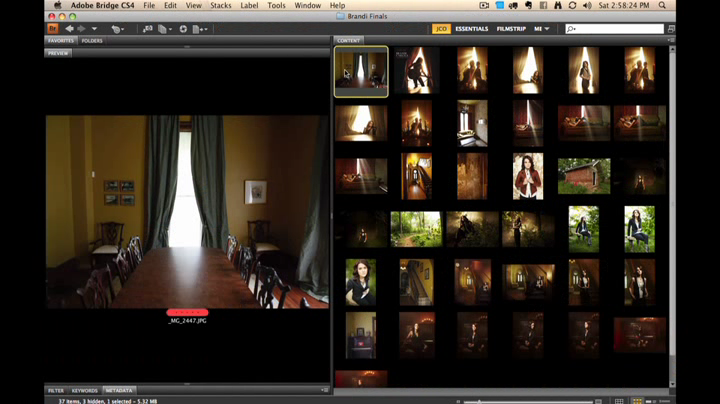720x404 pixels.
Task: Open the Metadata panel flyout menu
Action: 325,390
